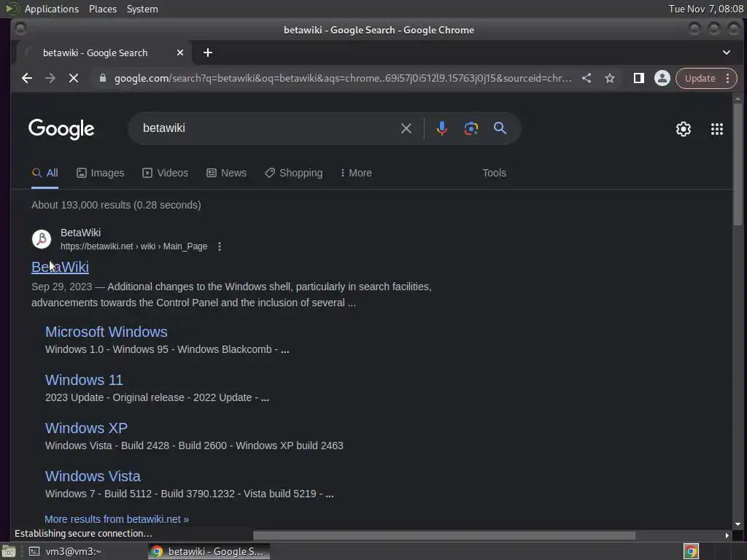Open the Chrome profile avatar
Viewport: 747px width, 560px height.
pos(662,78)
